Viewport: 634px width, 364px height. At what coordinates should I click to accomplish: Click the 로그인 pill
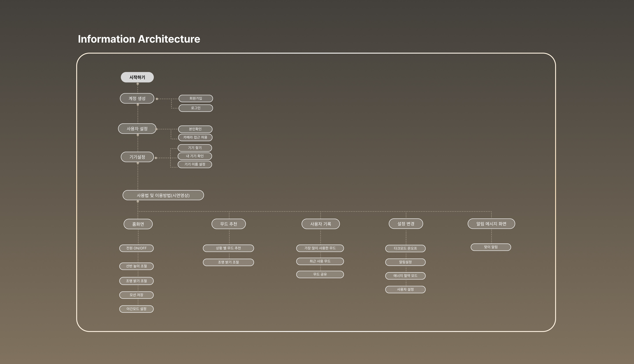tap(196, 108)
